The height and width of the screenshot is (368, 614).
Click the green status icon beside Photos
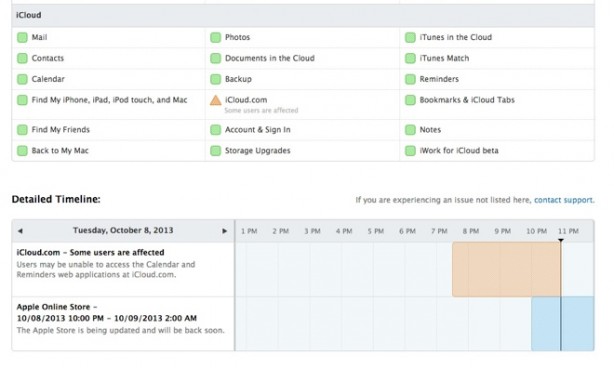click(x=215, y=38)
